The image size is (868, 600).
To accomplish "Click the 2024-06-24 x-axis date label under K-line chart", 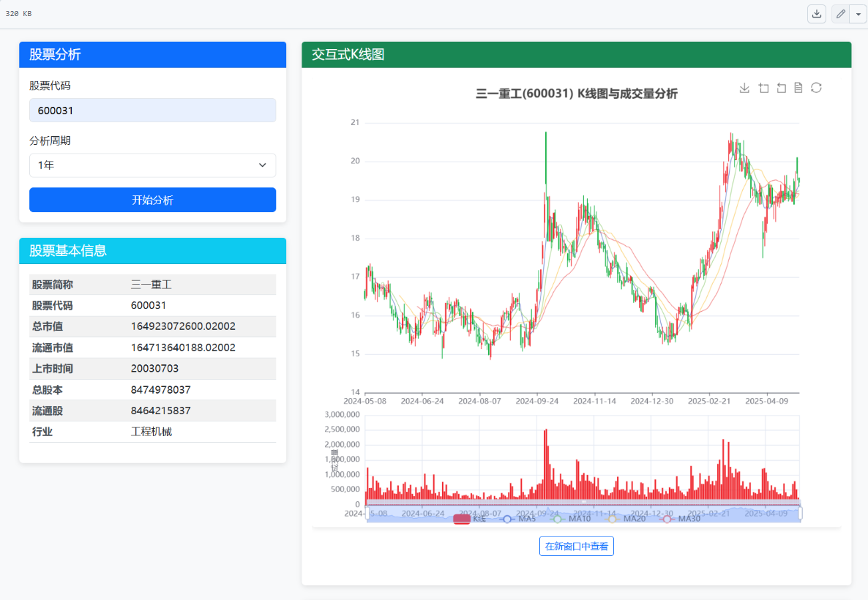I will click(422, 401).
